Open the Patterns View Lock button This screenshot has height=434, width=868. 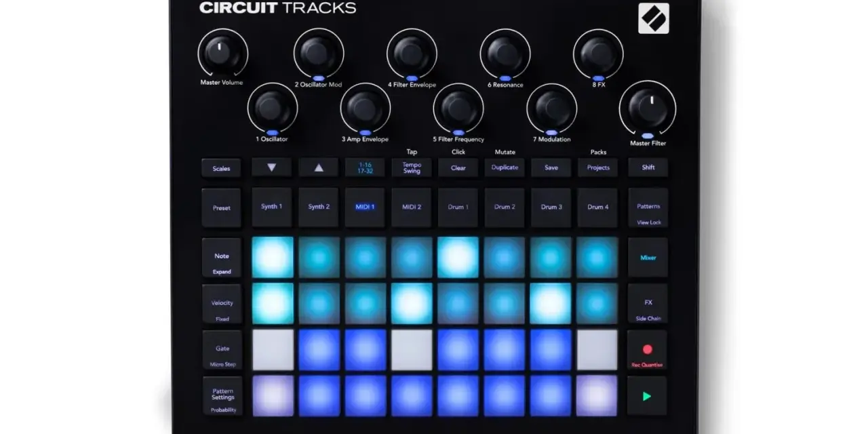click(x=648, y=208)
